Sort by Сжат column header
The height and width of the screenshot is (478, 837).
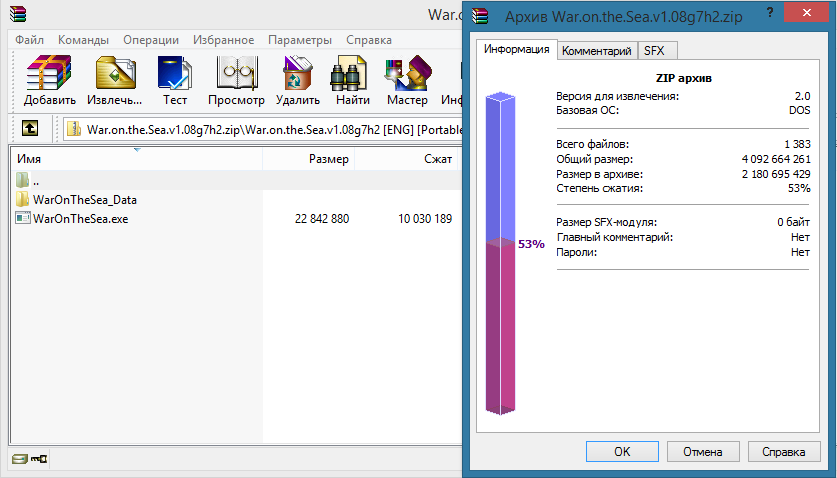(x=406, y=159)
